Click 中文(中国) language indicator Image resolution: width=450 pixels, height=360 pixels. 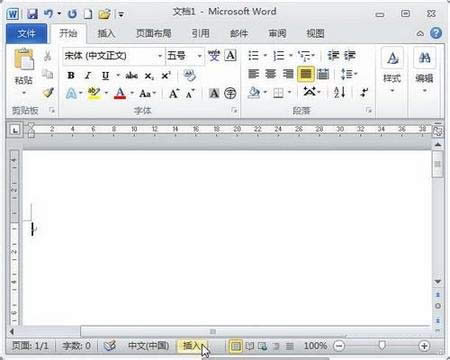(148, 346)
